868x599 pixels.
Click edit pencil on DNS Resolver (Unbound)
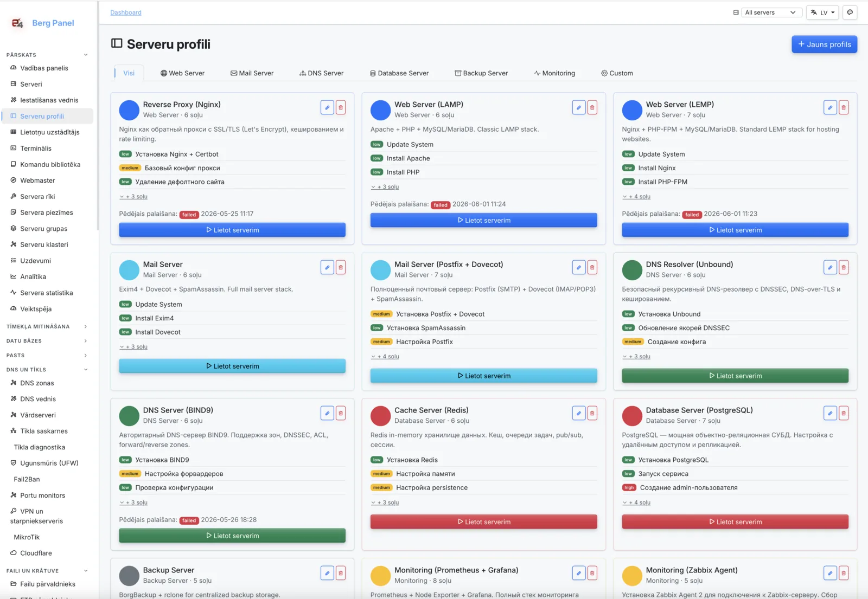[x=830, y=267]
